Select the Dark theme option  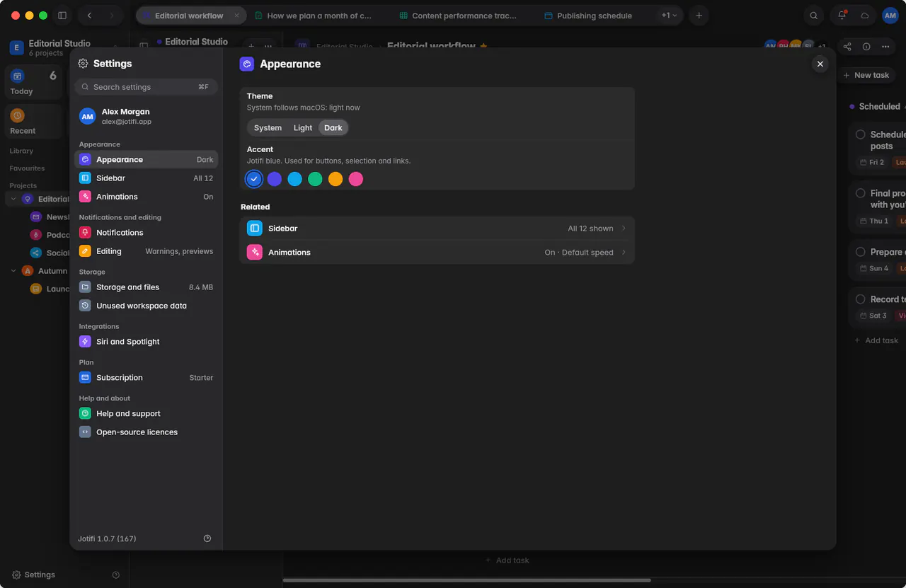[333, 128]
